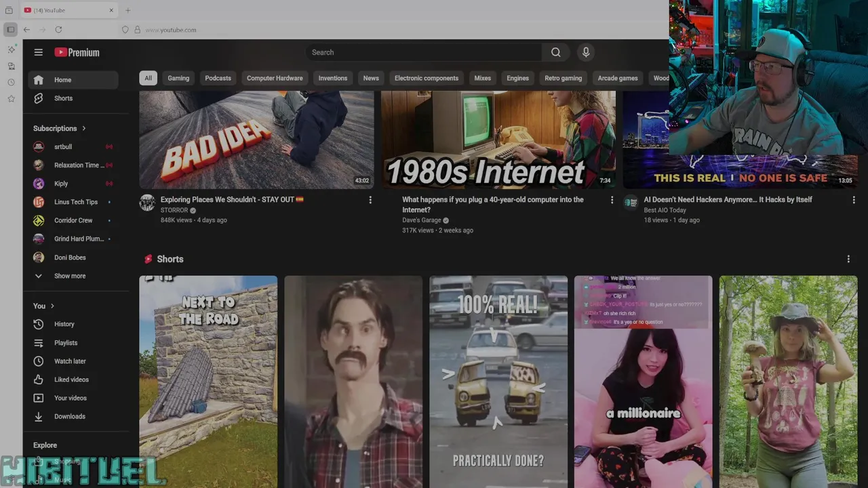Open Playlists from sidebar
Viewport: 868px width, 488px height.
click(73, 343)
